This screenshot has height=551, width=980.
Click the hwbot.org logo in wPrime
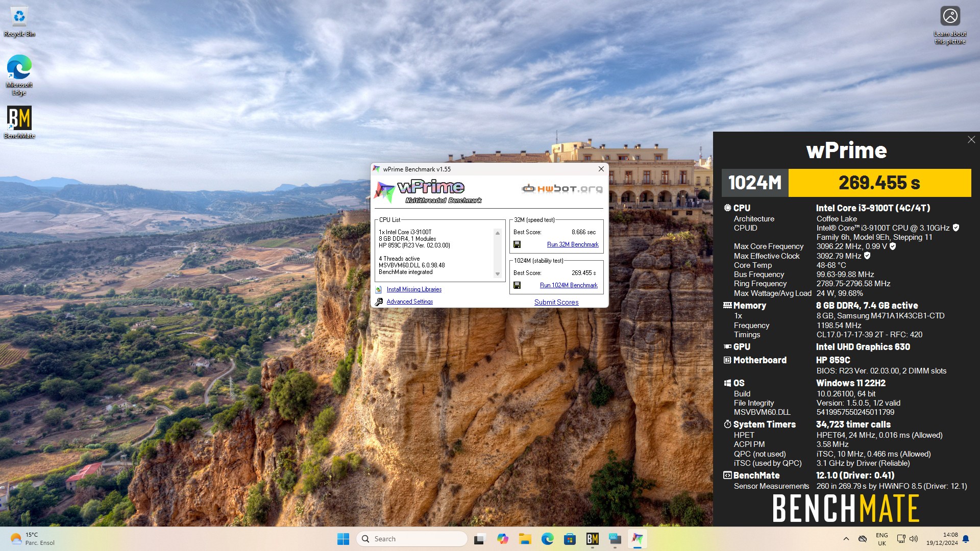point(562,189)
